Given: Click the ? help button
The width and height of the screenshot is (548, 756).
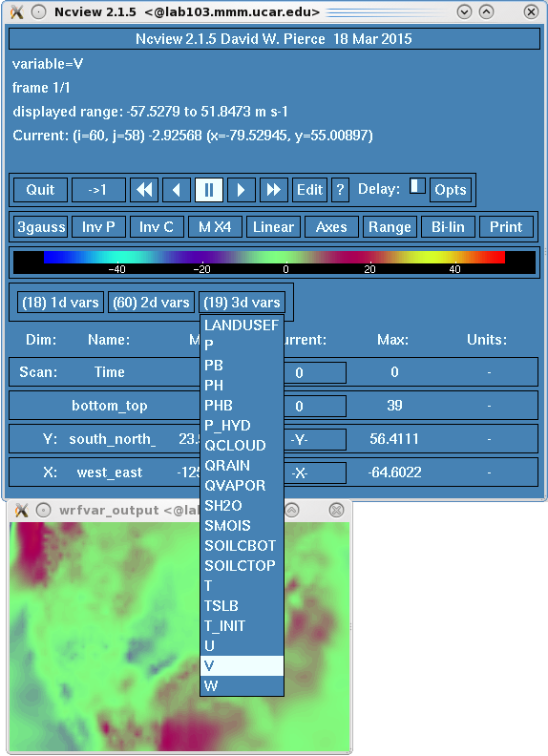Looking at the screenshot, I should pos(340,190).
